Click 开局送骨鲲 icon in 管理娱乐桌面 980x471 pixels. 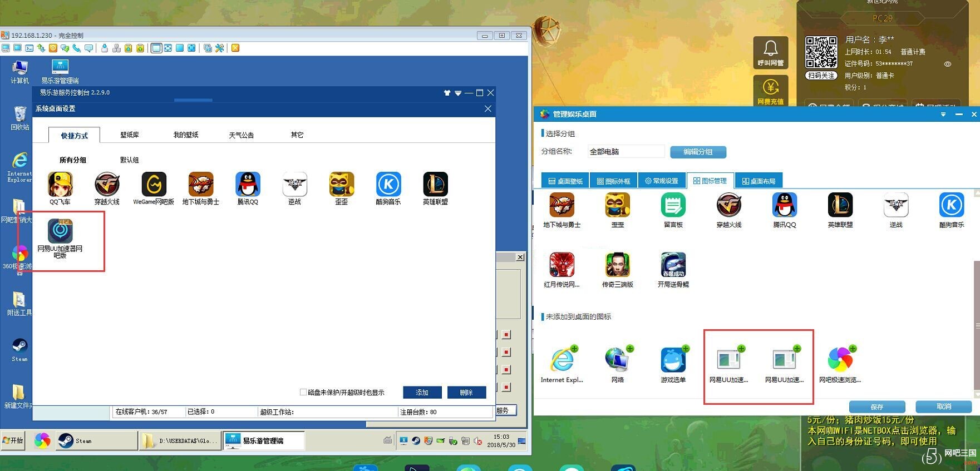tap(673, 265)
